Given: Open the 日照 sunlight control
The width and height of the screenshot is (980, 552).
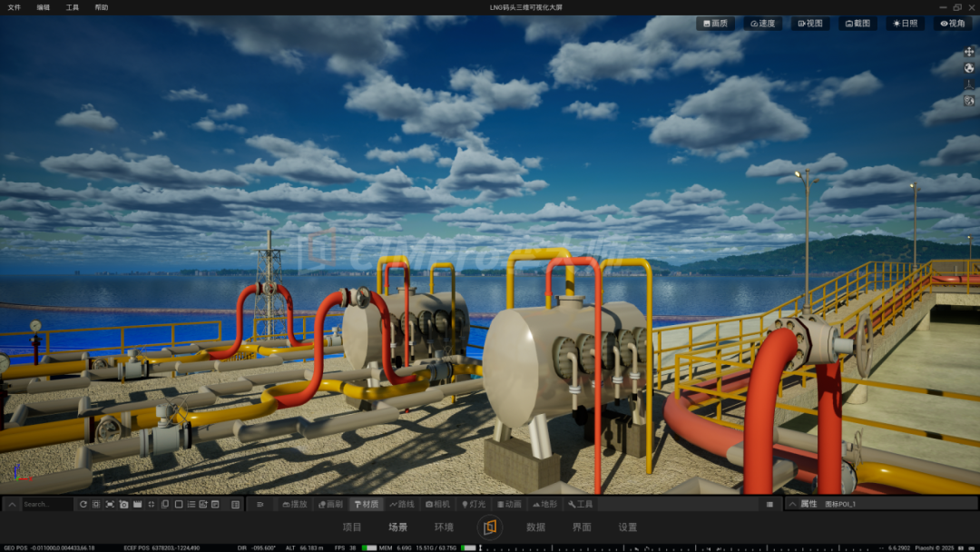Looking at the screenshot, I should click(x=905, y=23).
